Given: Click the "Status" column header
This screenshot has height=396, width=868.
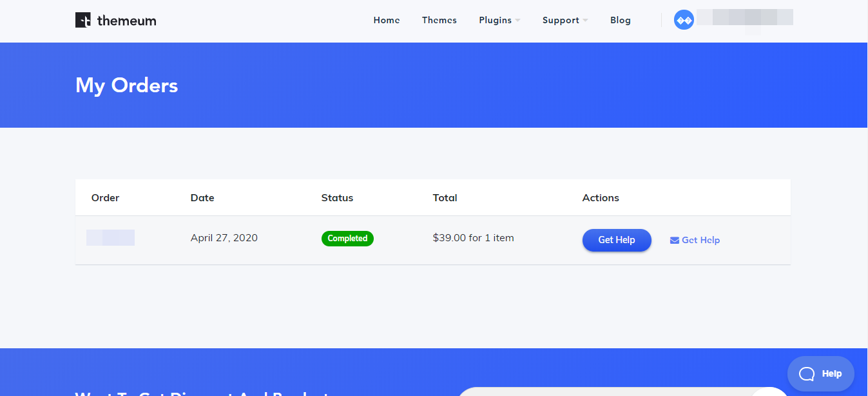Looking at the screenshot, I should coord(337,198).
